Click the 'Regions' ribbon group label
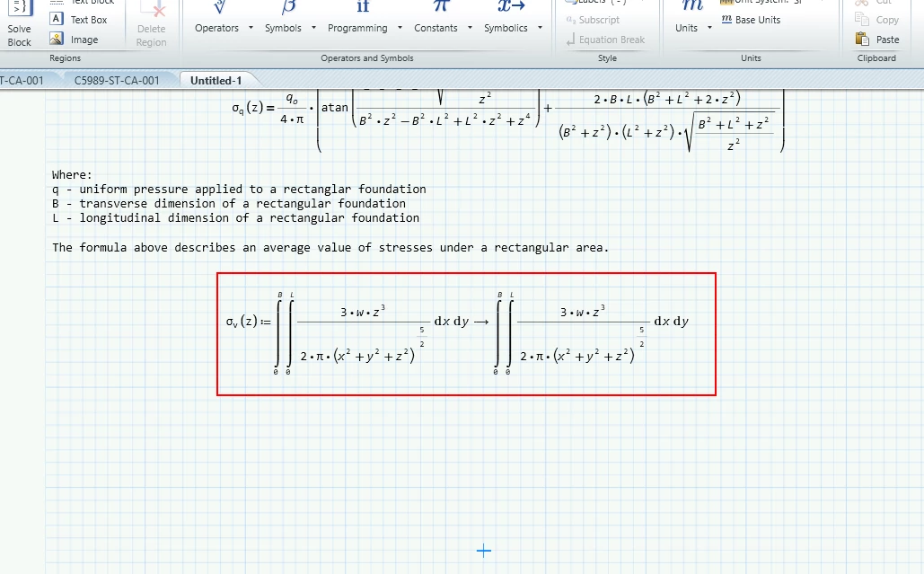Viewport: 924px width, 574px height. tap(65, 57)
